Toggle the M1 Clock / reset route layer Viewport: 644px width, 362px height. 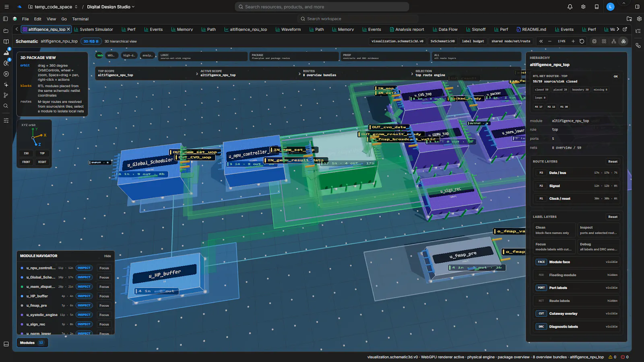point(577,199)
